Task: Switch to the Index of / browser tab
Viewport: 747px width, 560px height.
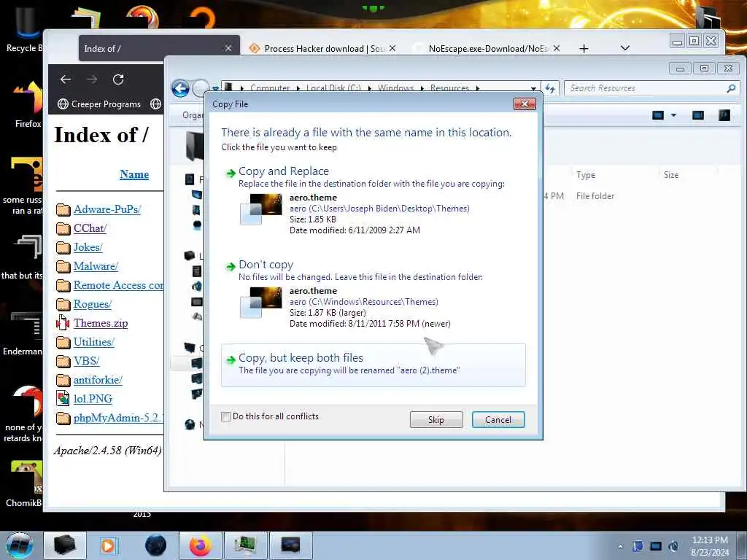Action: point(160,49)
